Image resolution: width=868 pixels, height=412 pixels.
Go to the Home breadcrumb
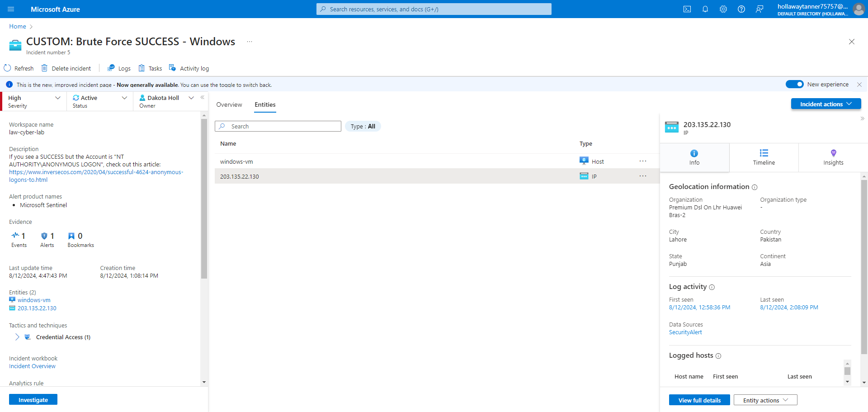(x=18, y=26)
